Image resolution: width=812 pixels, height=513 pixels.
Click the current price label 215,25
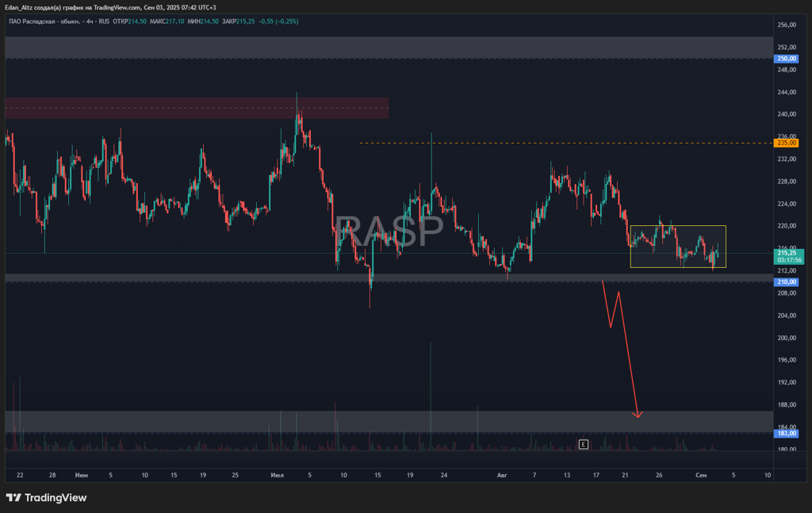click(787, 251)
